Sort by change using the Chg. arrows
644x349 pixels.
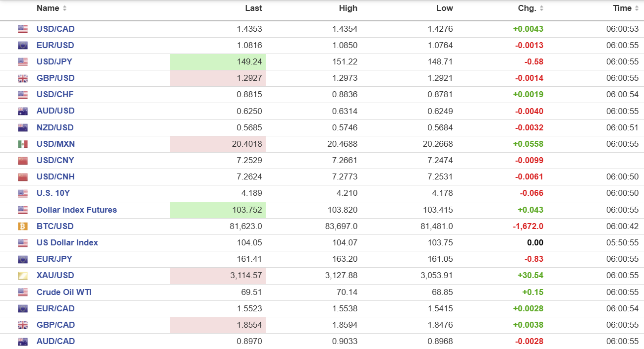541,8
